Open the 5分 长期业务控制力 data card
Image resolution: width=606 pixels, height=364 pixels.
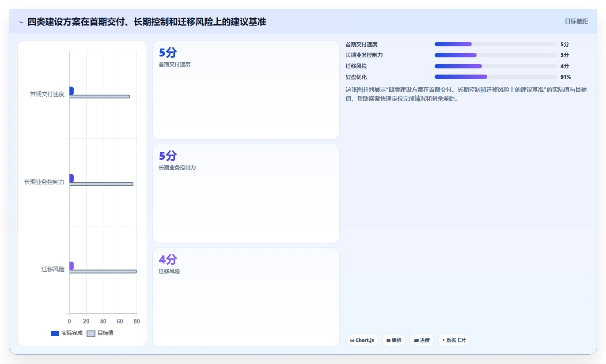click(246, 193)
